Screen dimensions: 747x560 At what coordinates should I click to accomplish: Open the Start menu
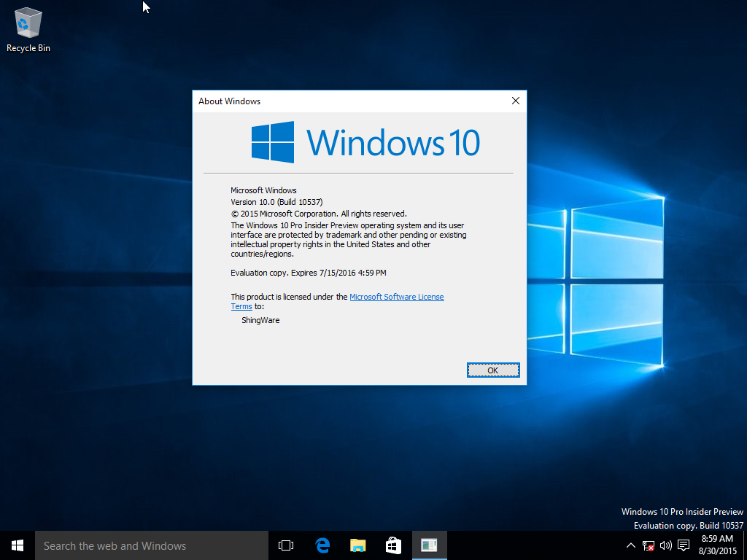[18, 545]
